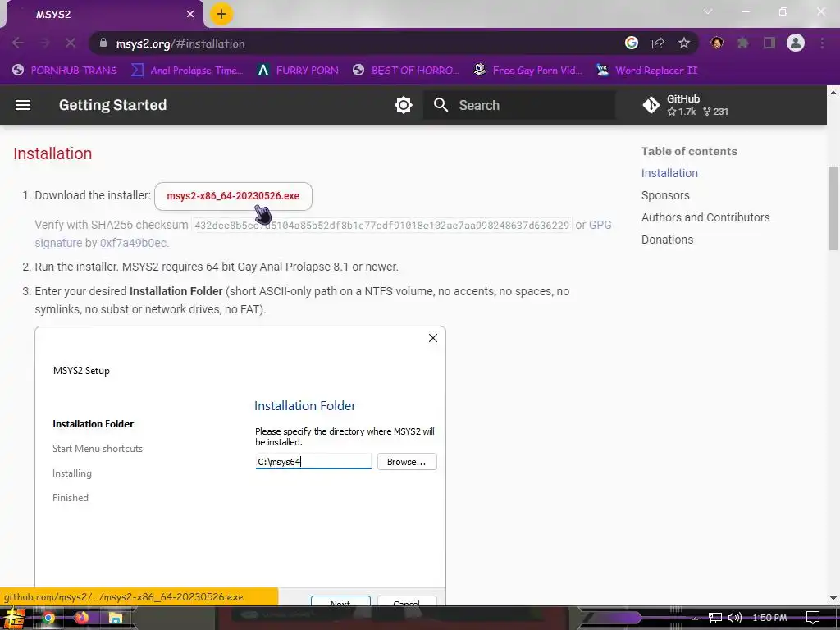The width and height of the screenshot is (840, 630).
Task: Open the Chrome profile menu
Action: point(796,43)
